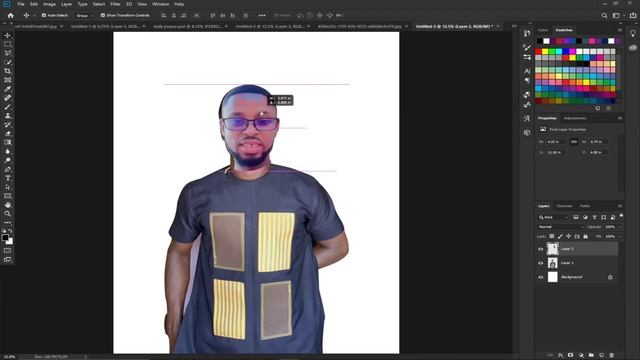640x360 pixels.
Task: Filter layers by pixel layers icon
Action: pos(576,217)
